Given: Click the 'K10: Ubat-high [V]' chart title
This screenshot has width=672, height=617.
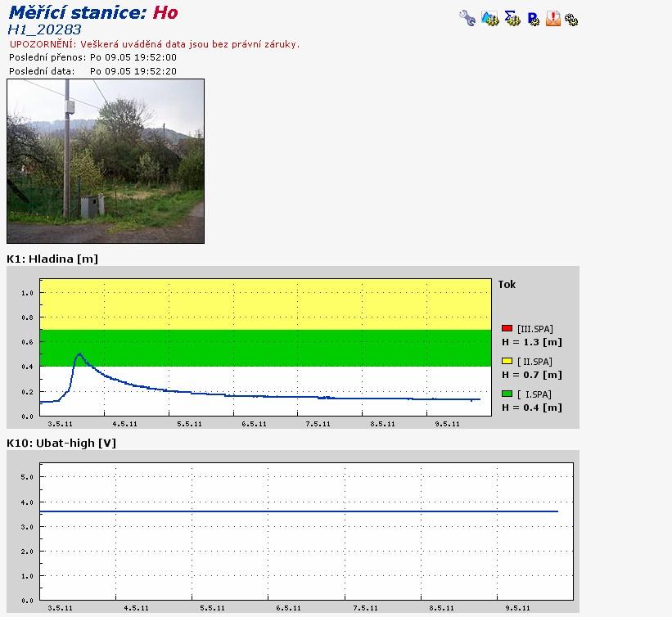Looking at the screenshot, I should pyautogui.click(x=61, y=443).
